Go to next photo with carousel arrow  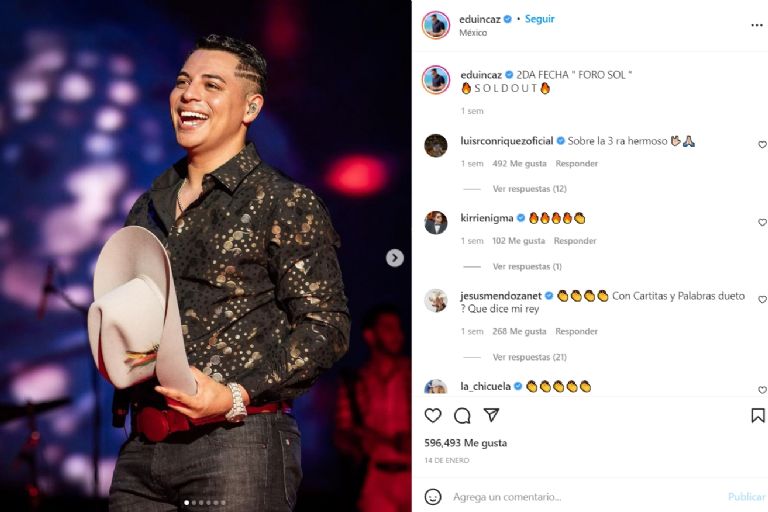coord(395,258)
